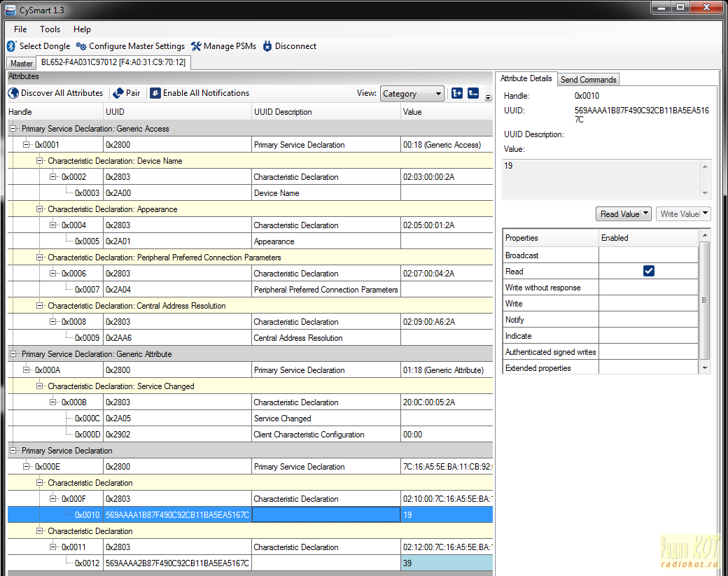This screenshot has height=576, width=728.
Task: Click the Discover All Attributes icon
Action: tap(13, 93)
